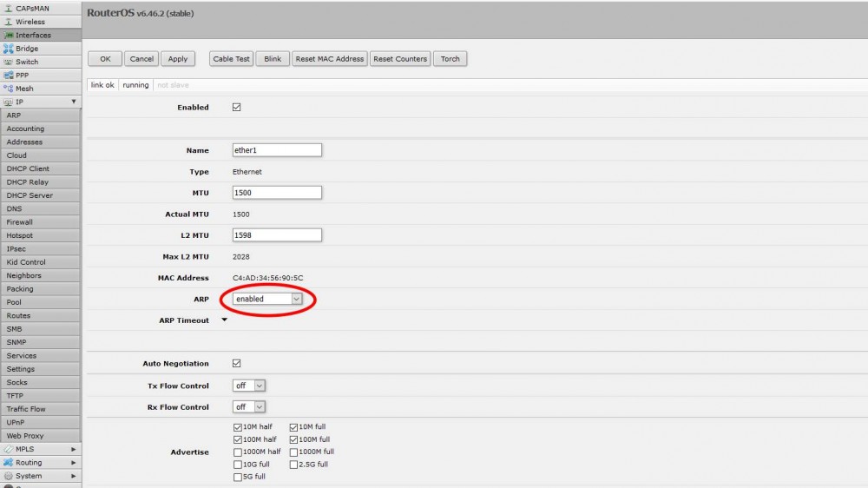Open Firewall under the IP menu
The width and height of the screenshot is (868, 488).
pyautogui.click(x=19, y=222)
